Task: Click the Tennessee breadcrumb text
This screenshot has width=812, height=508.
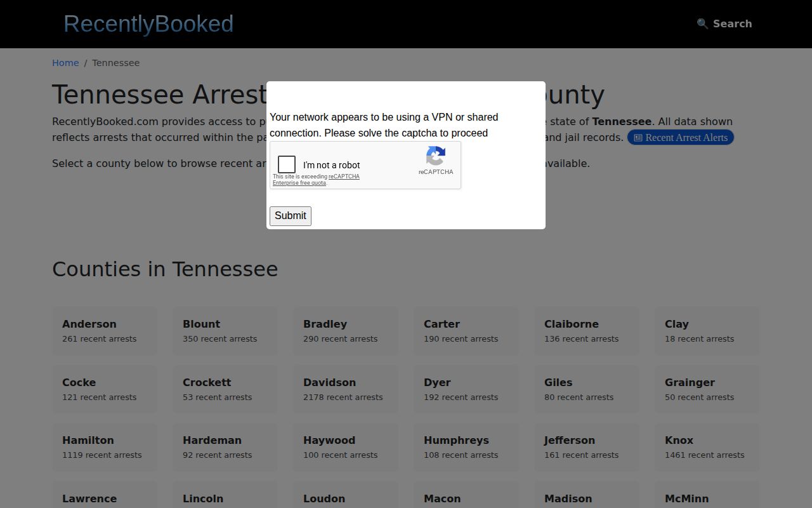Action: pyautogui.click(x=115, y=63)
